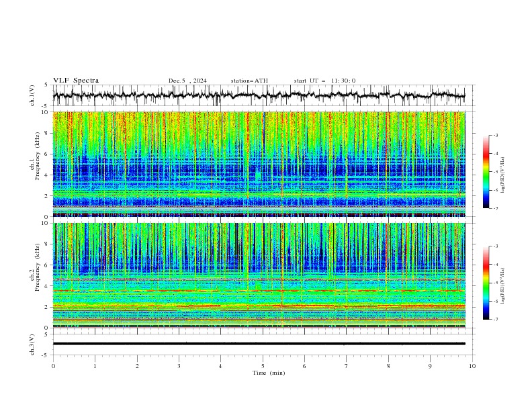Click the ch.1 "2" kHz frequency tick

coord(47,196)
